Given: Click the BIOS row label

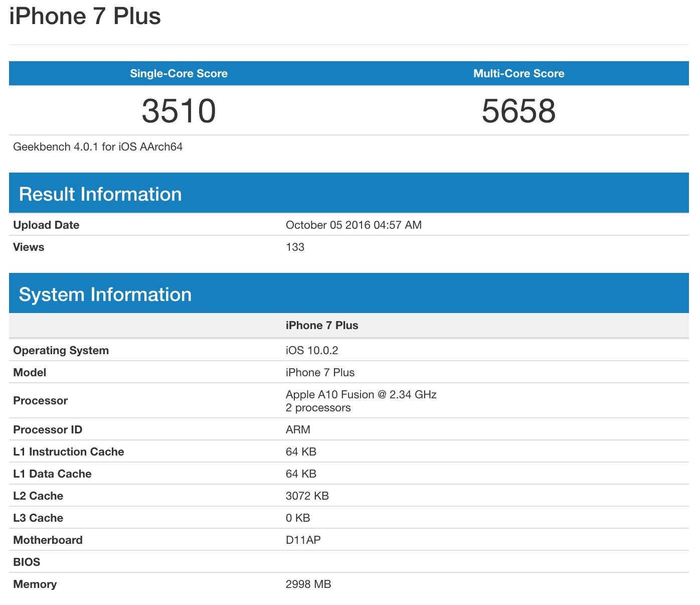Looking at the screenshot, I should tap(27, 562).
